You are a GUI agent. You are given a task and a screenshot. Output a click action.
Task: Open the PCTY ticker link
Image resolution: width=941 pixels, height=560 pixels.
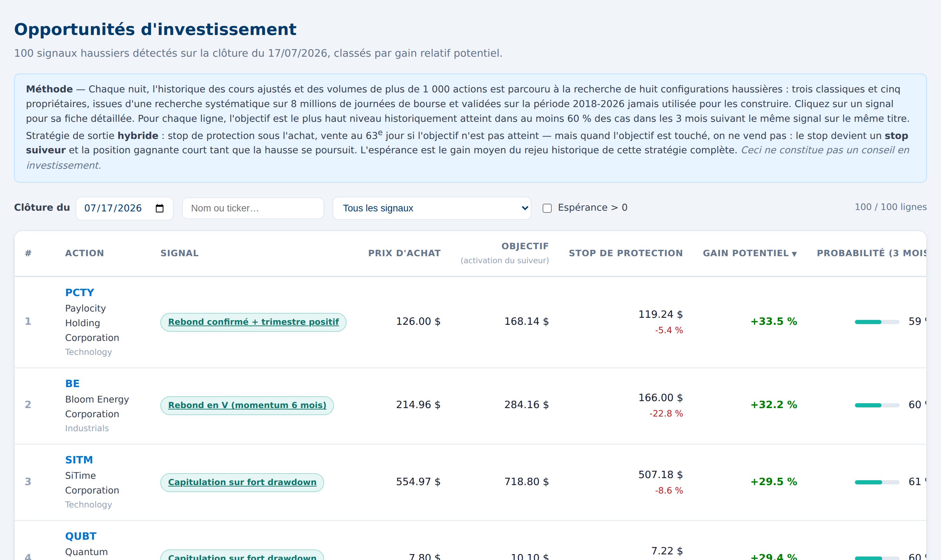(x=80, y=293)
